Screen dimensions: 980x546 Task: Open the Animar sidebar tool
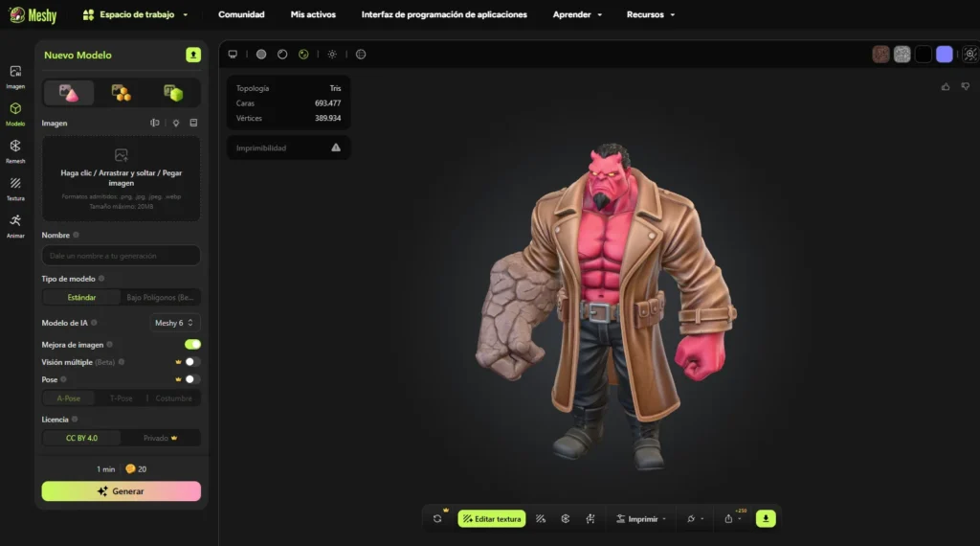coord(15,226)
